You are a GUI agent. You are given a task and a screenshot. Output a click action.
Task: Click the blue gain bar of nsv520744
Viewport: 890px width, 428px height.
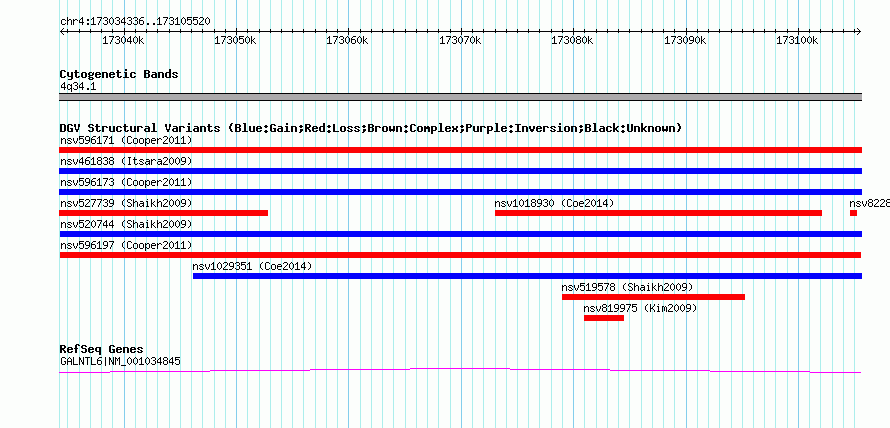point(461,234)
